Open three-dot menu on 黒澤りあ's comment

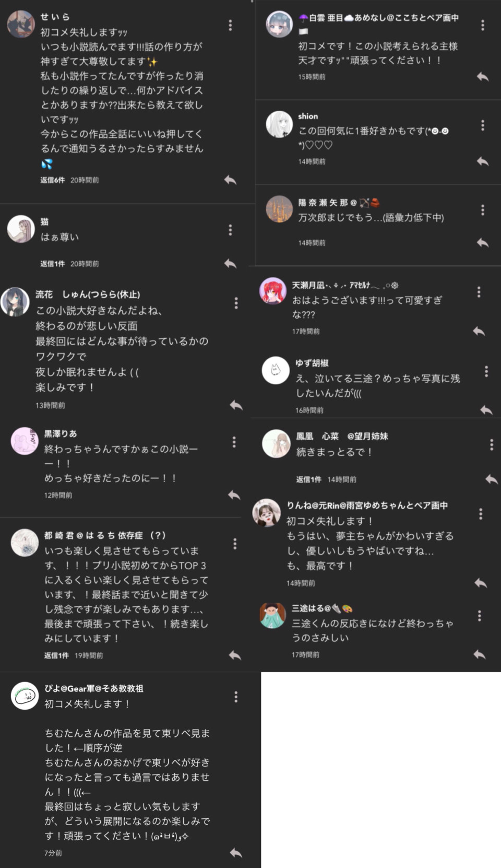234,442
